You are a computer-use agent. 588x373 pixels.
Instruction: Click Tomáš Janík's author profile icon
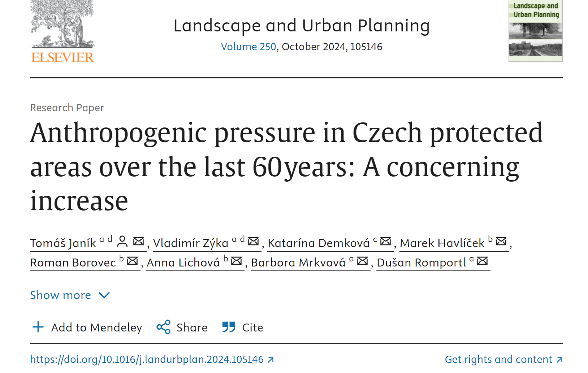click(x=122, y=241)
